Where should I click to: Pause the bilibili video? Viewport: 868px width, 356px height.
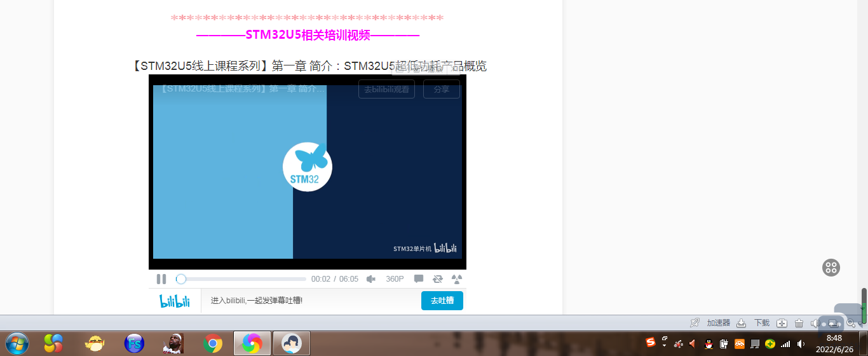coord(161,279)
